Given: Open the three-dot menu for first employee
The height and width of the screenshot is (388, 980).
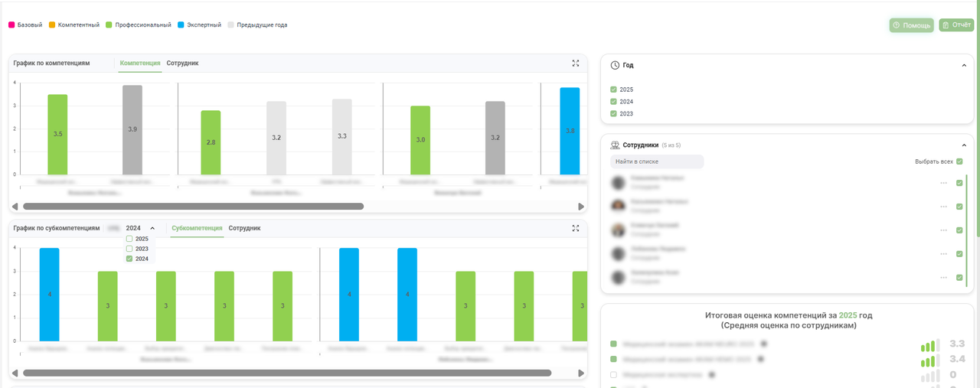Looking at the screenshot, I should coord(945,183).
